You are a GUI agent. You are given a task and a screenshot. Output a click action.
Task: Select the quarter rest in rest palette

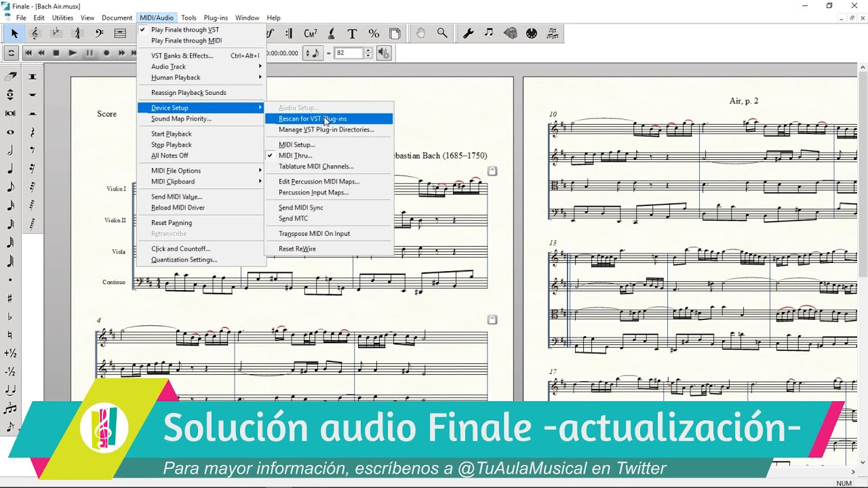(x=32, y=132)
